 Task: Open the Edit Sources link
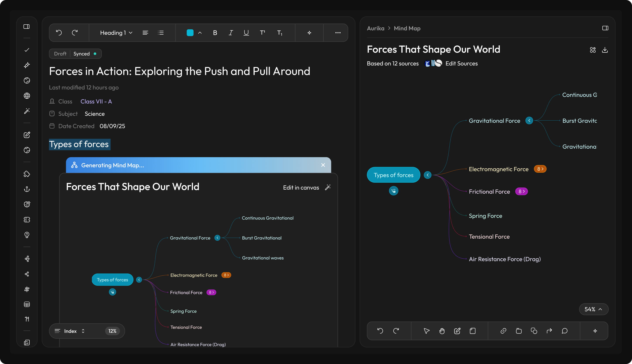click(x=461, y=63)
